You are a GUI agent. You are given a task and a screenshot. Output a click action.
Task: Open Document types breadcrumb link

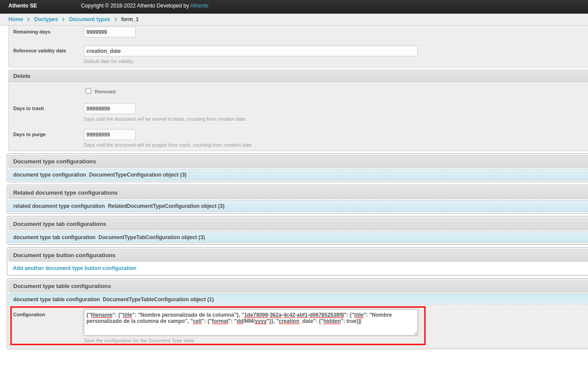tap(89, 19)
